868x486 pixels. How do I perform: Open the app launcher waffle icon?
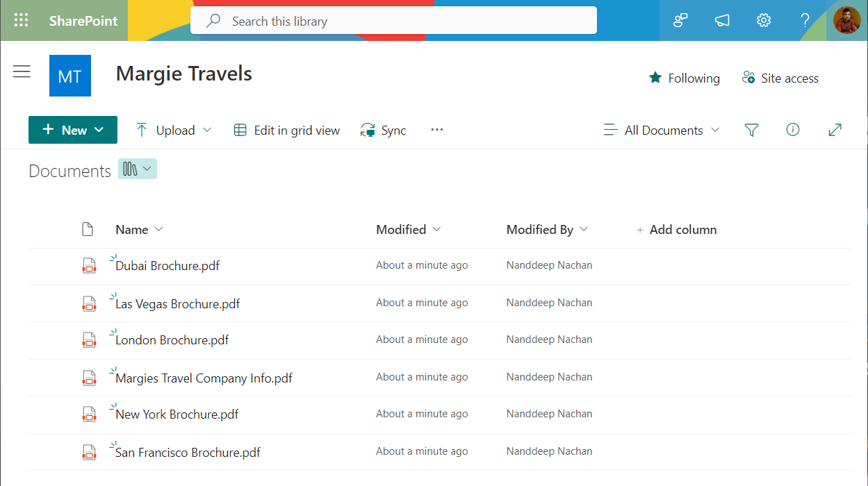click(x=22, y=20)
